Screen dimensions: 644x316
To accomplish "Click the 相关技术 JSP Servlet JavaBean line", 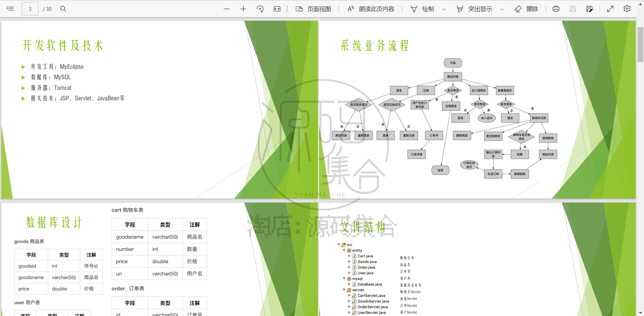I will (x=77, y=98).
